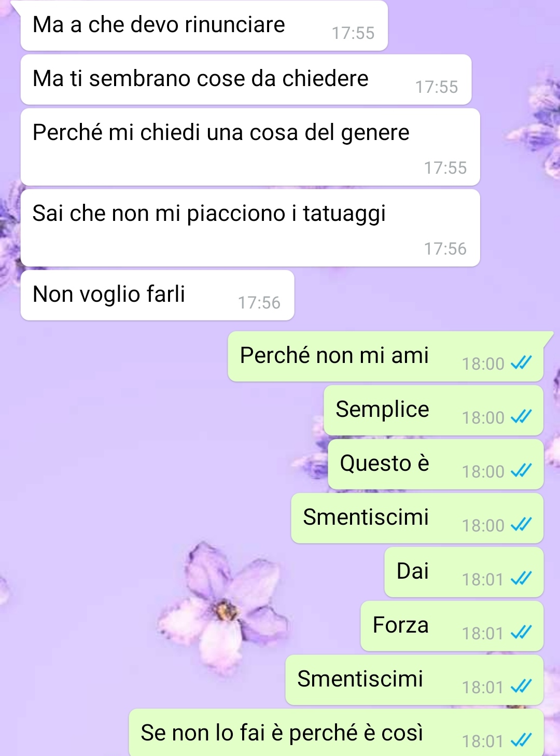The width and height of the screenshot is (560, 756).
Task: Tap the read ticks on the "Semplice" message
Action: (521, 417)
